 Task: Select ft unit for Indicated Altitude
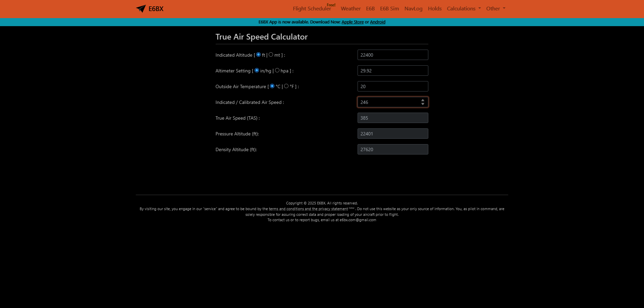pos(258,55)
